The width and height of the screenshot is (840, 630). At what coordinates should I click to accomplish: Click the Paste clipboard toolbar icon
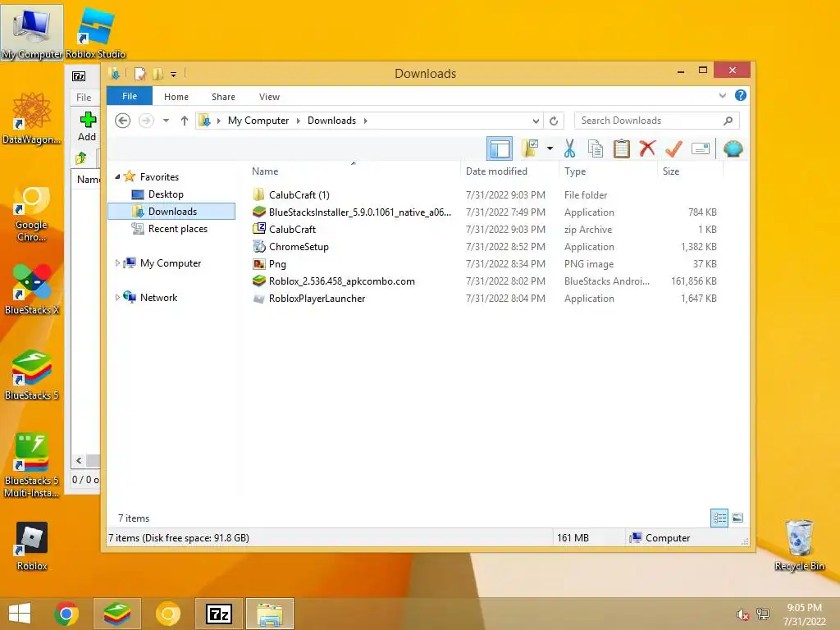[622, 148]
